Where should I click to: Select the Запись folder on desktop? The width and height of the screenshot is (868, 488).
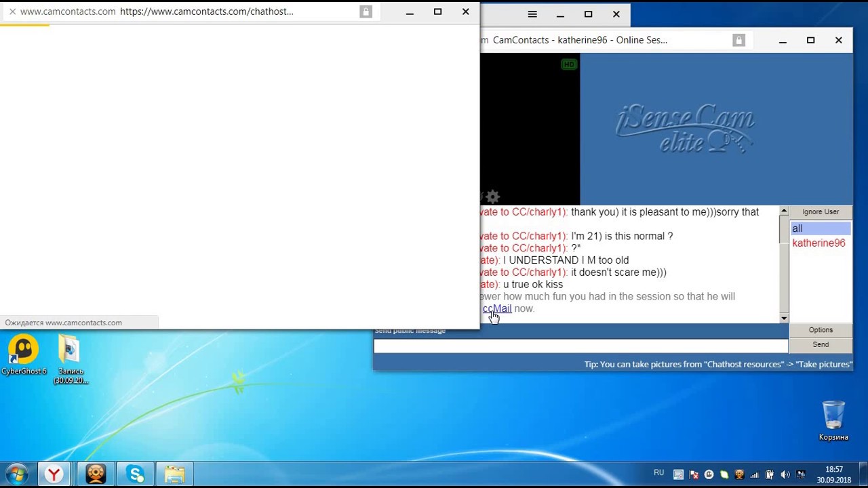point(71,360)
